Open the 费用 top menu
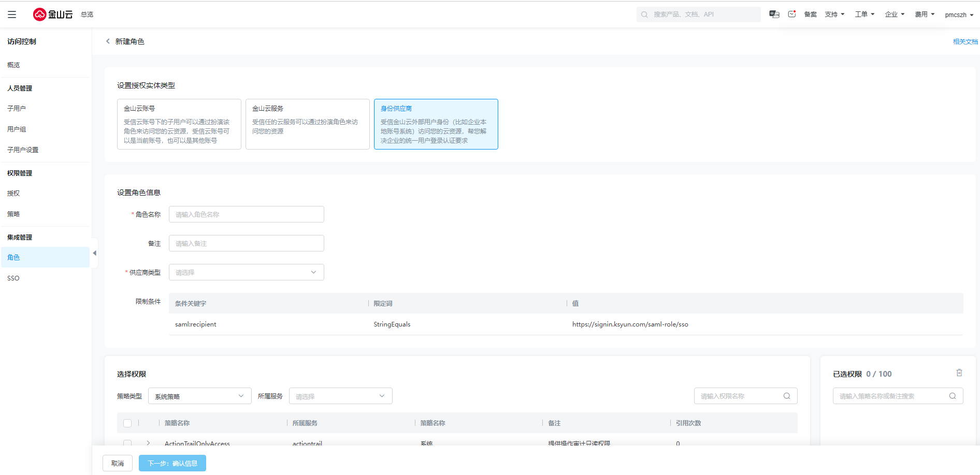Viewport: 980px width, 475px height. [924, 14]
